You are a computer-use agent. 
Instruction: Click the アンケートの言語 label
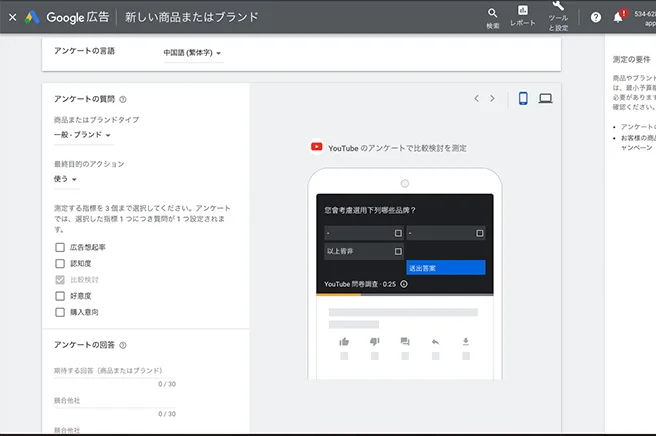[x=84, y=51]
